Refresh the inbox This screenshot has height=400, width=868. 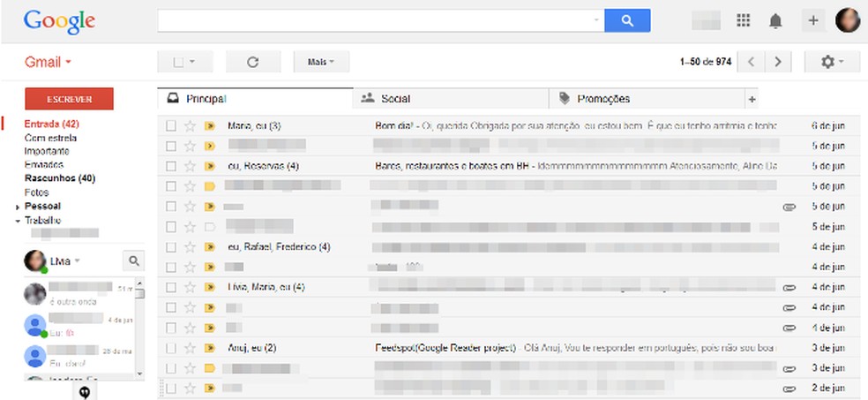(253, 62)
